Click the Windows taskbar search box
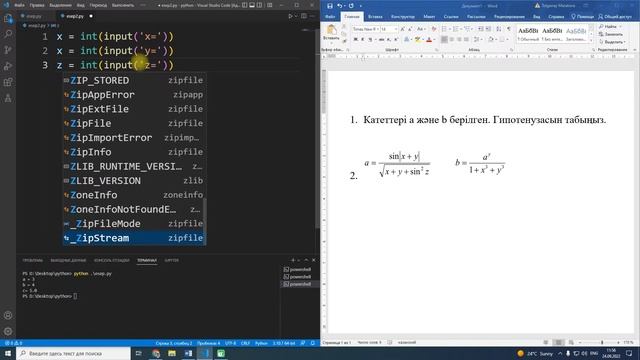 click(73, 353)
